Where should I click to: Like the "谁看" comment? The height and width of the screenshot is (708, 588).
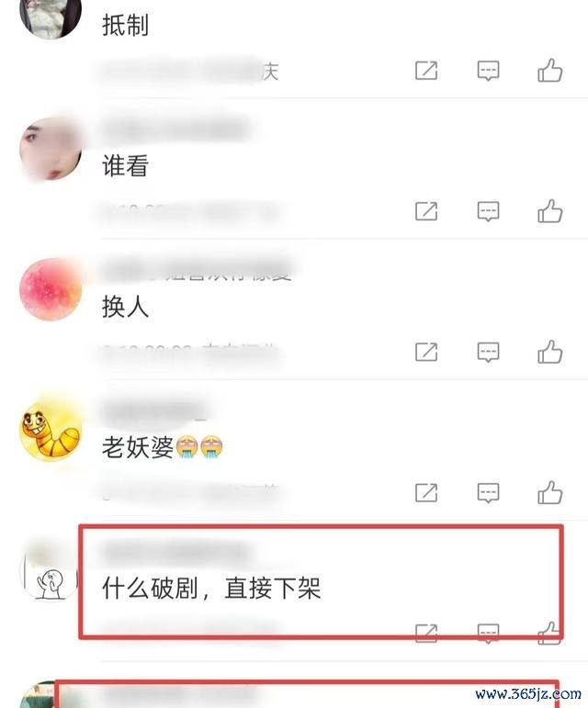[x=549, y=211]
